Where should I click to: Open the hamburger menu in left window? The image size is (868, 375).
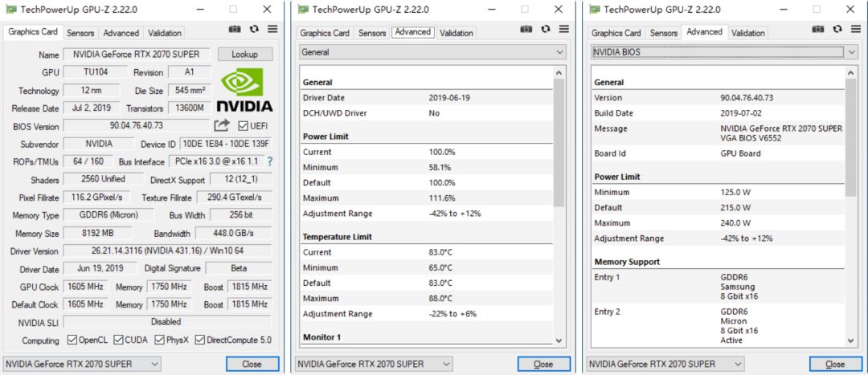click(x=272, y=30)
